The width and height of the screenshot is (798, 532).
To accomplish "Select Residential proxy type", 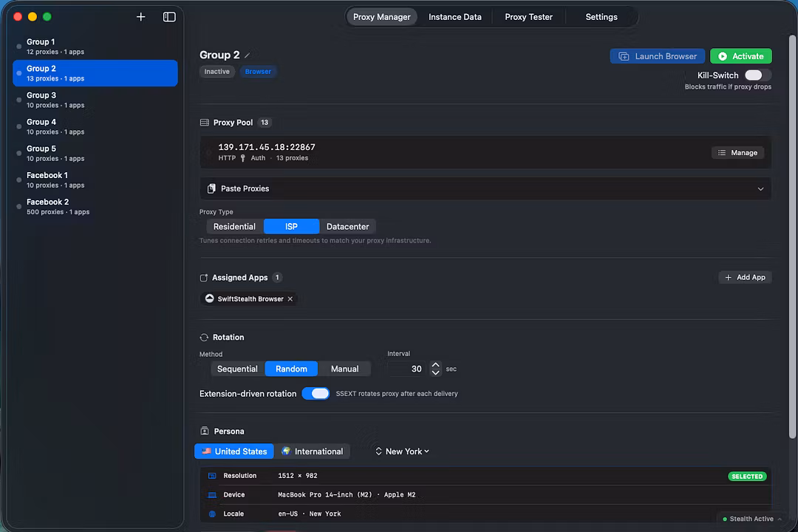I will 234,227.
